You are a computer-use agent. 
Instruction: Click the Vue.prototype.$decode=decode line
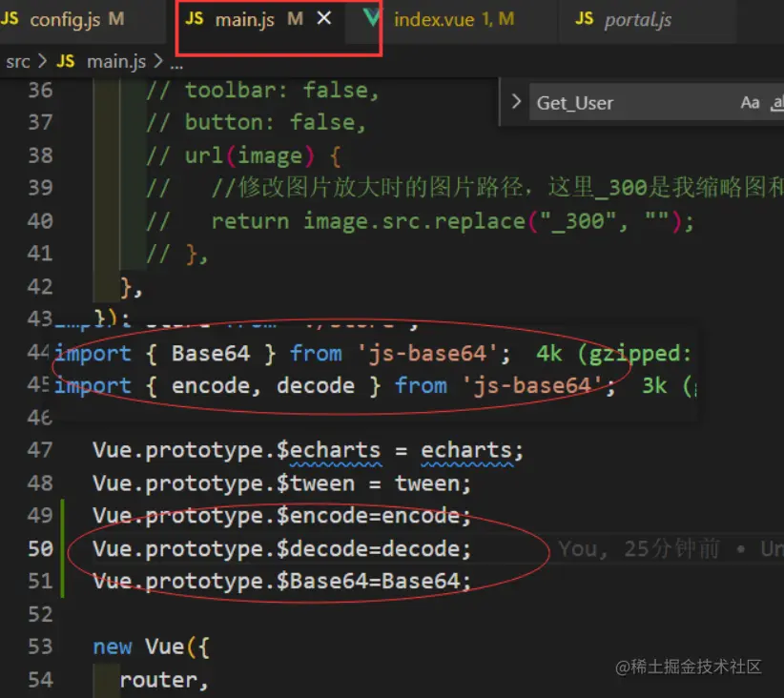pyautogui.click(x=282, y=549)
